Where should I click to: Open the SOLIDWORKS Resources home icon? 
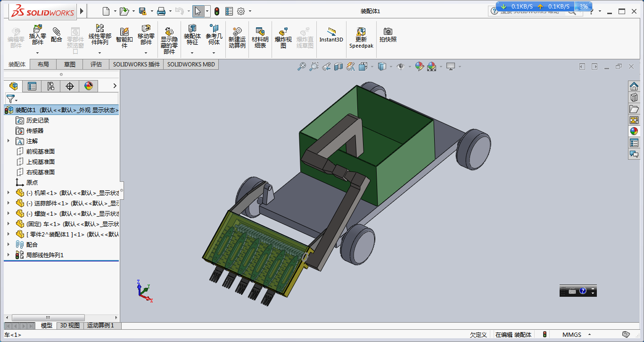coord(634,86)
